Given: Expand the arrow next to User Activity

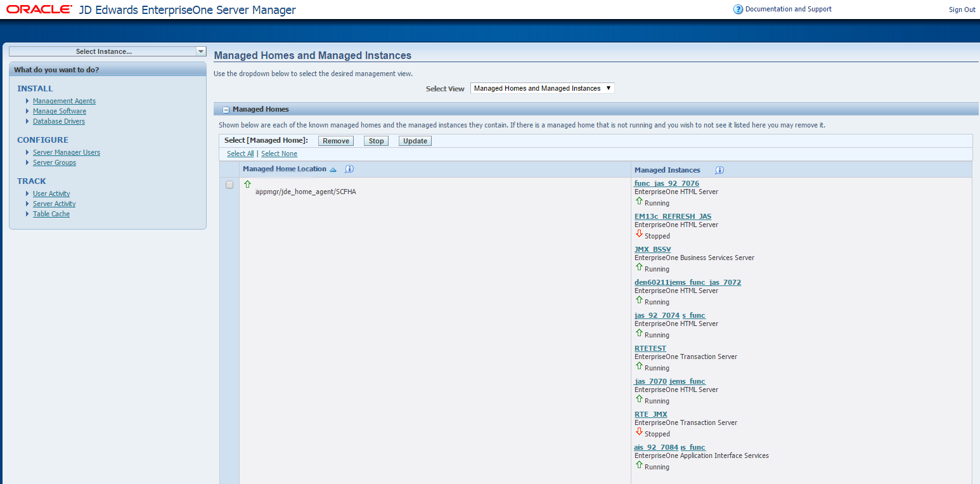Looking at the screenshot, I should (27, 193).
